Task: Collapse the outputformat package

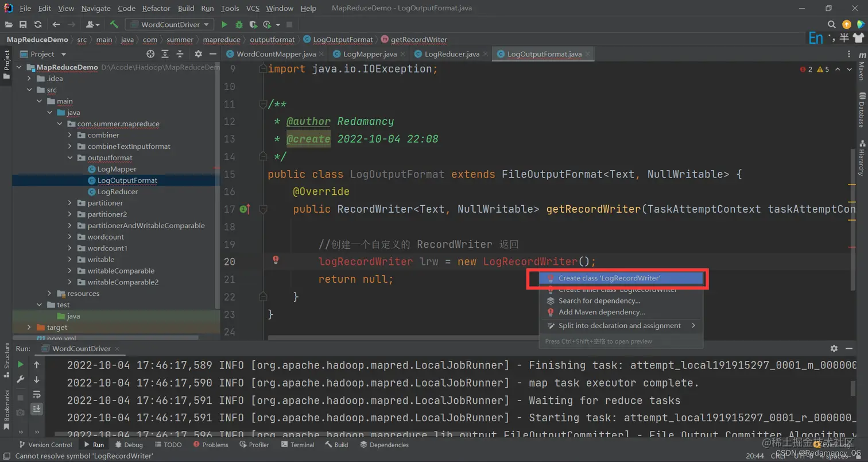Action: (69, 157)
